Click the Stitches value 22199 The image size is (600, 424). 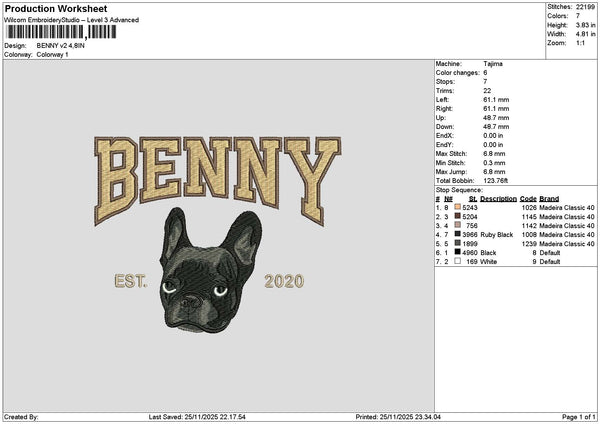click(585, 7)
